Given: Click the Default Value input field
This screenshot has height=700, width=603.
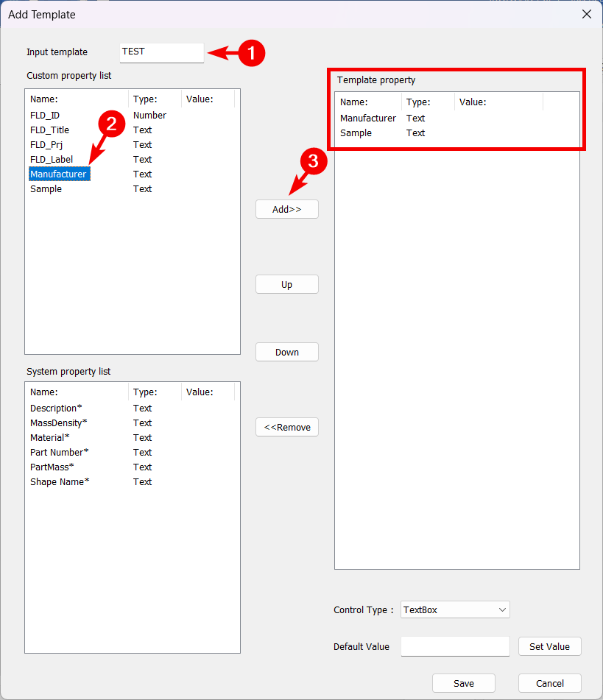Looking at the screenshot, I should tap(455, 646).
